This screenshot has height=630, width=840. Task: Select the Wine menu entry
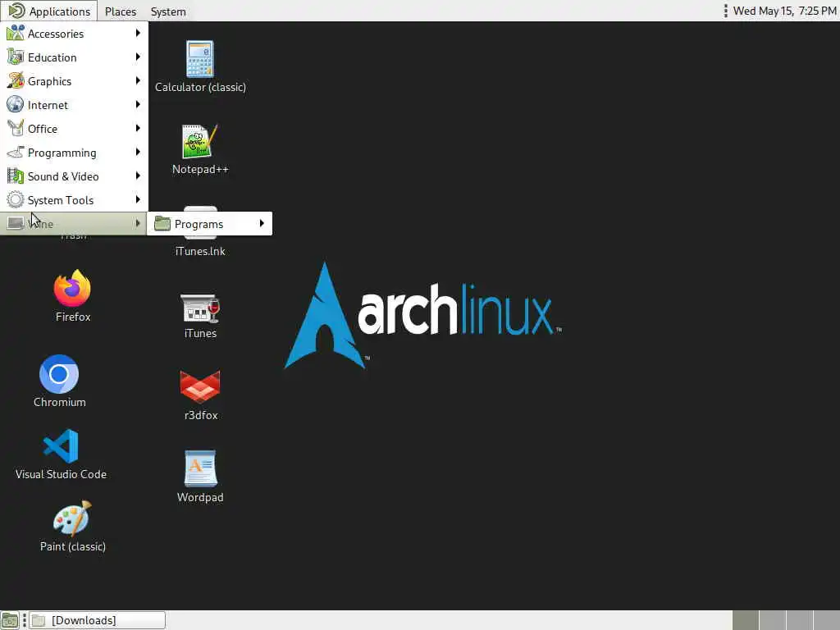click(x=74, y=223)
